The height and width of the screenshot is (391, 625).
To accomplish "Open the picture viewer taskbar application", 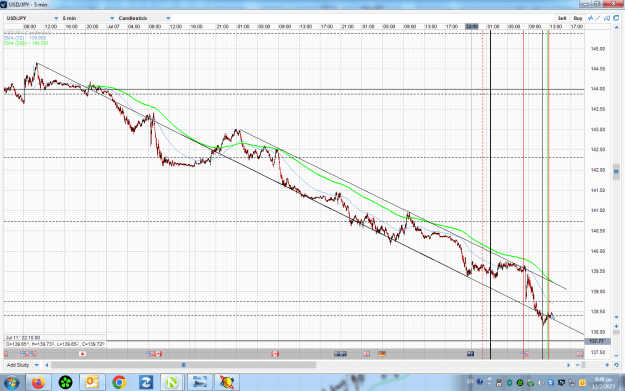I will point(200,383).
